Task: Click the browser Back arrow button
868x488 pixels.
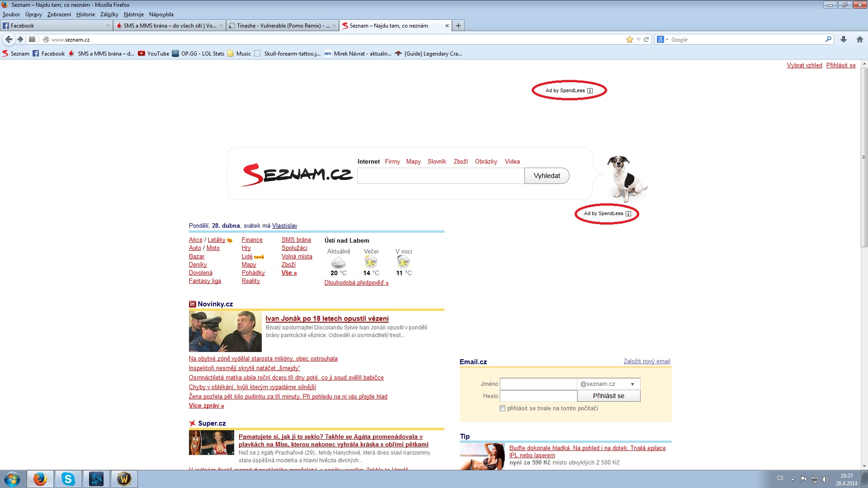Action: [x=9, y=39]
